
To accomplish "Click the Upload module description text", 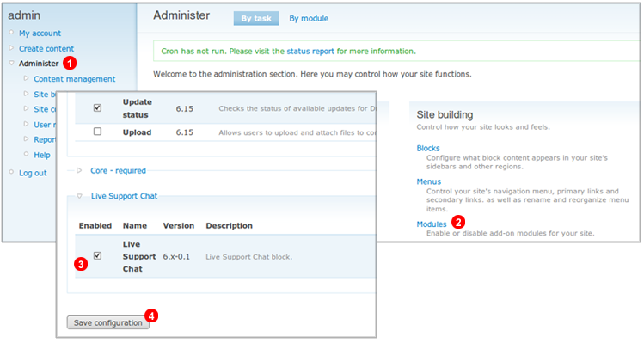I will coord(297,132).
